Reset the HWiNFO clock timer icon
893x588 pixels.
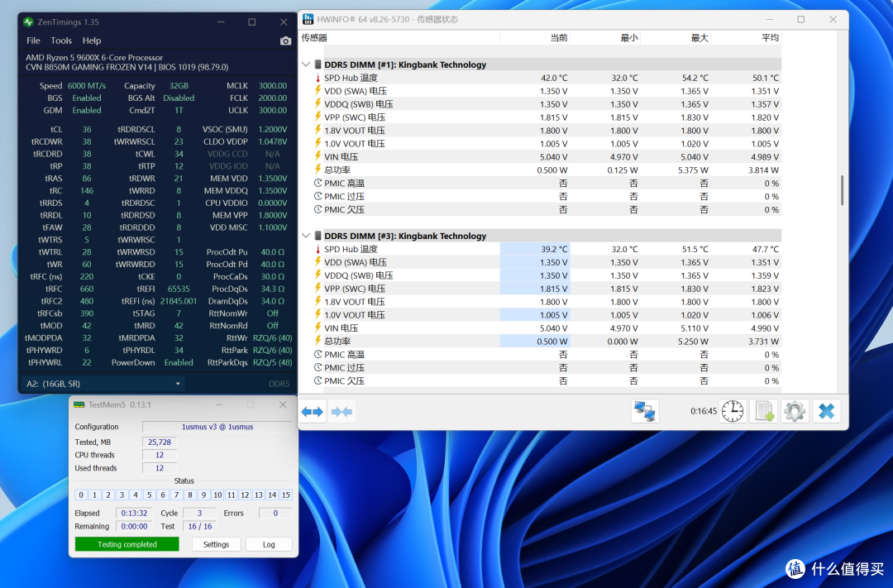(733, 411)
